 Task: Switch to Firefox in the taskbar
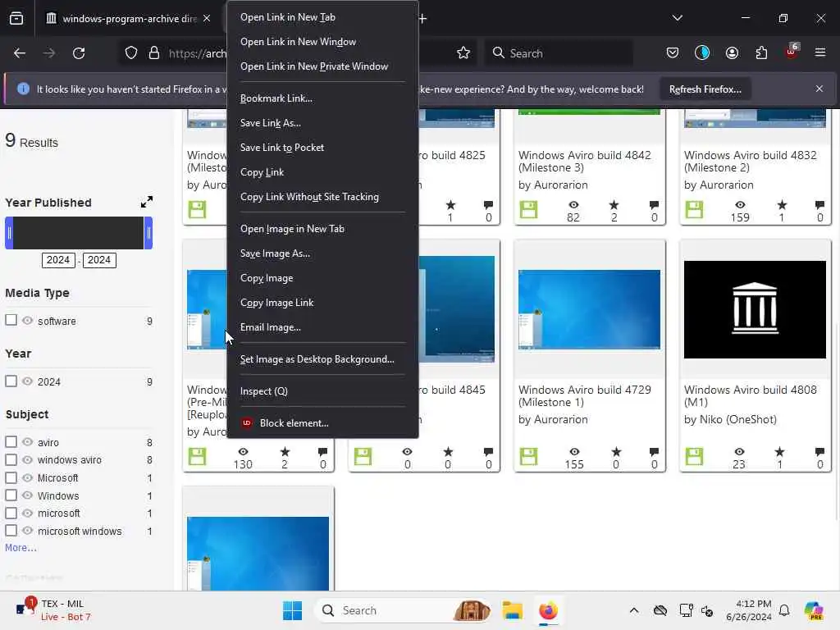pyautogui.click(x=548, y=610)
